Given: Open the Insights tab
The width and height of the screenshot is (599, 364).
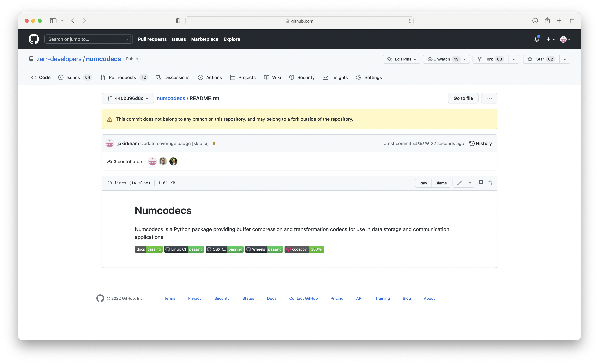Looking at the screenshot, I should pos(339,77).
